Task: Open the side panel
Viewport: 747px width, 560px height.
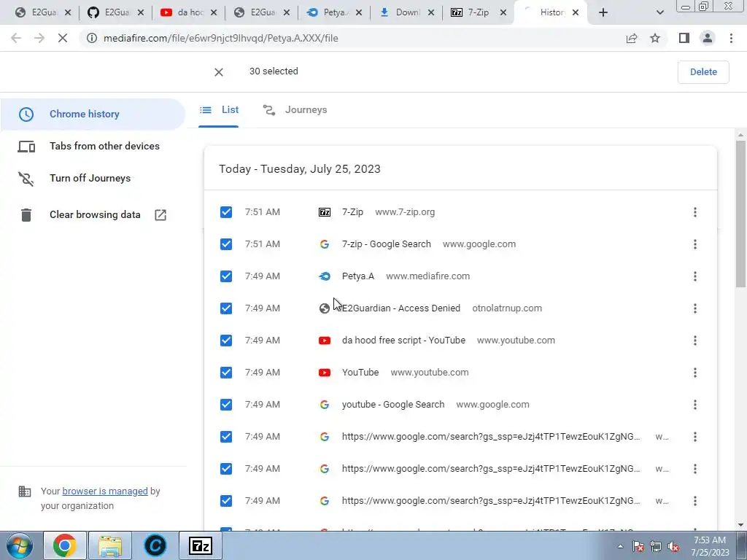Action: [x=684, y=38]
